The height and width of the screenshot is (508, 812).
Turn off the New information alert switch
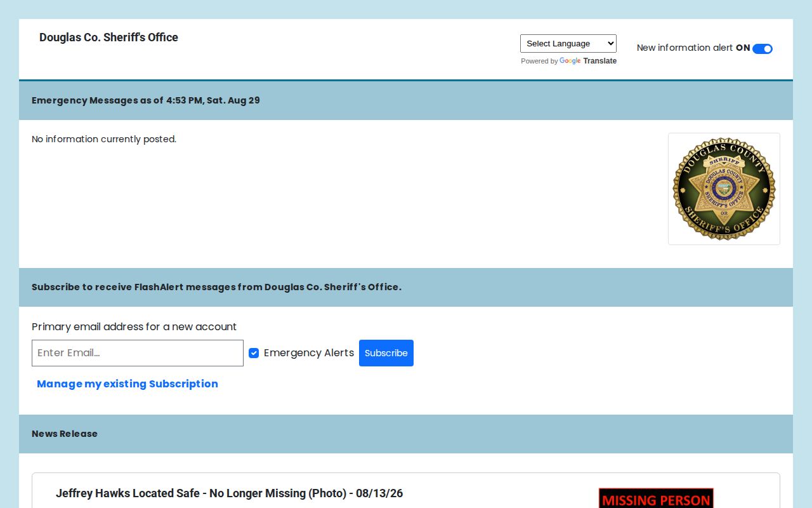[x=762, y=49]
